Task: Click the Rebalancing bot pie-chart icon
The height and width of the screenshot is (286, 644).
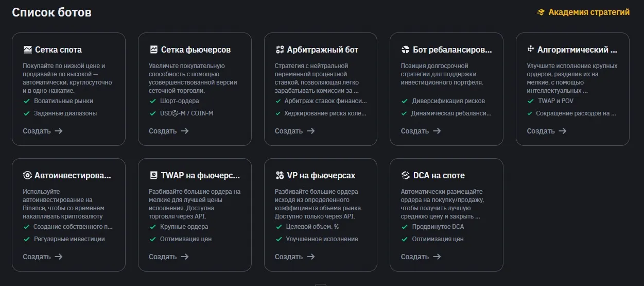Action: click(x=405, y=50)
